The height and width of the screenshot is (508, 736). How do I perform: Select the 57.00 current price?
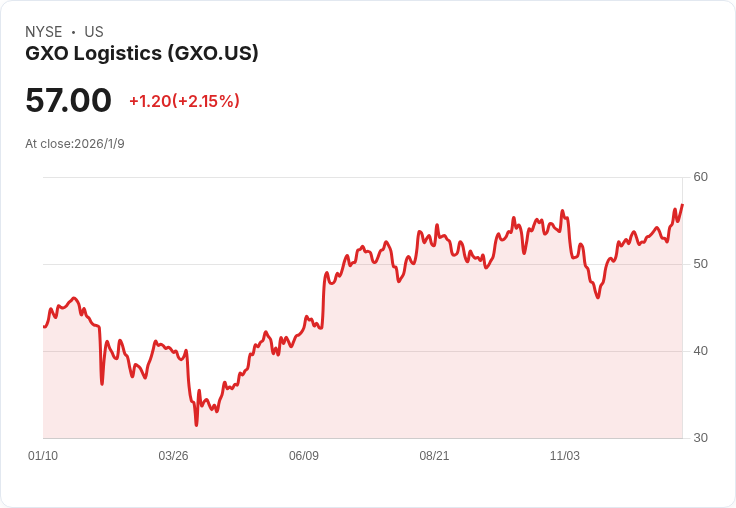point(69,100)
